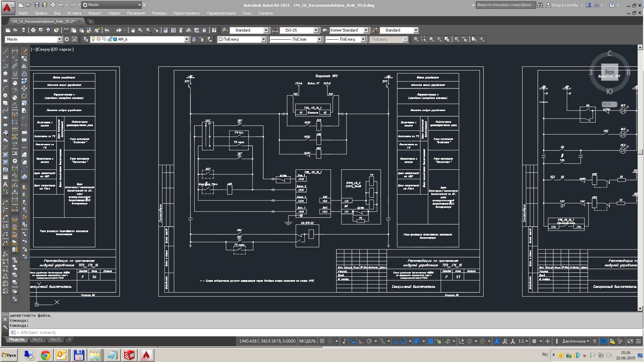The width and height of the screenshot is (644, 362).
Task: Open the Копия 'Standard' table style dropdown
Action: 349,30
